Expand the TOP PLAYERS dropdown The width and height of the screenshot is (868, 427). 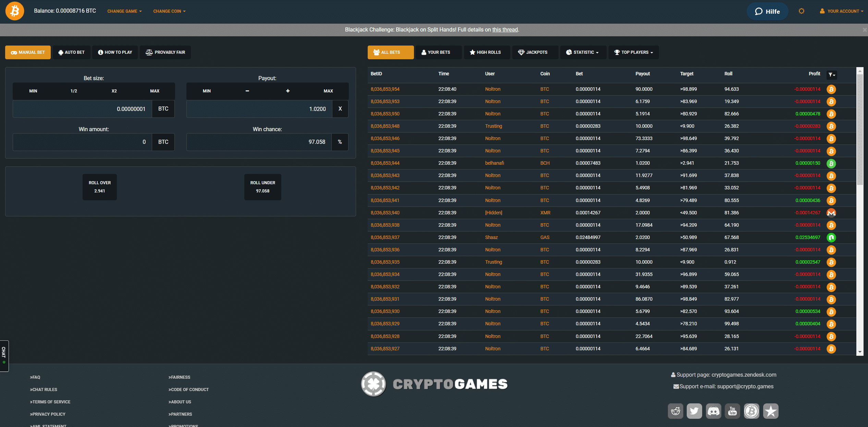click(634, 52)
